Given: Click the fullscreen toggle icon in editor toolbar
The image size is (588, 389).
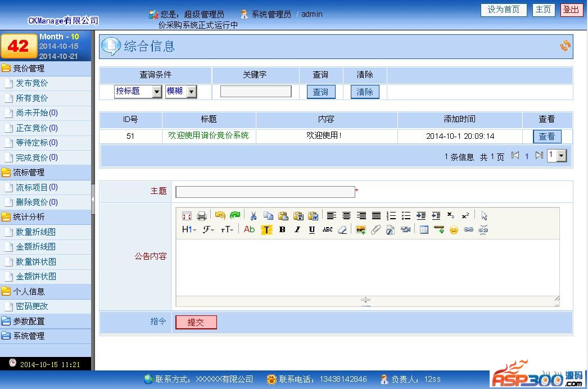Looking at the screenshot, I should click(187, 216).
